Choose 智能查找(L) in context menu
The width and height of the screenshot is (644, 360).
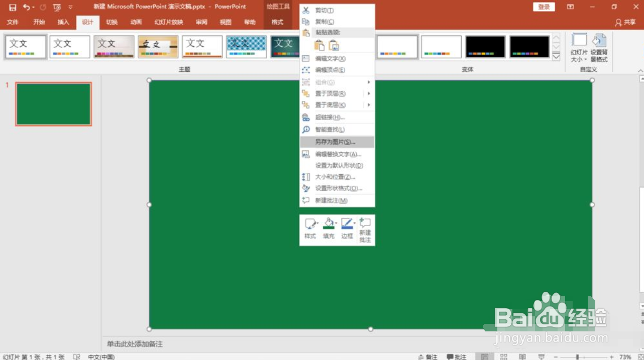[x=337, y=130]
